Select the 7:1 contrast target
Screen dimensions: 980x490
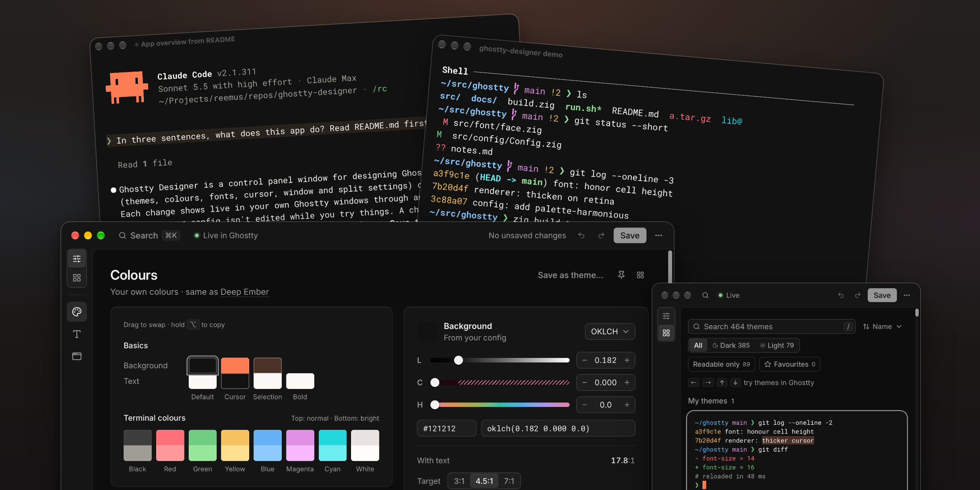(x=509, y=481)
